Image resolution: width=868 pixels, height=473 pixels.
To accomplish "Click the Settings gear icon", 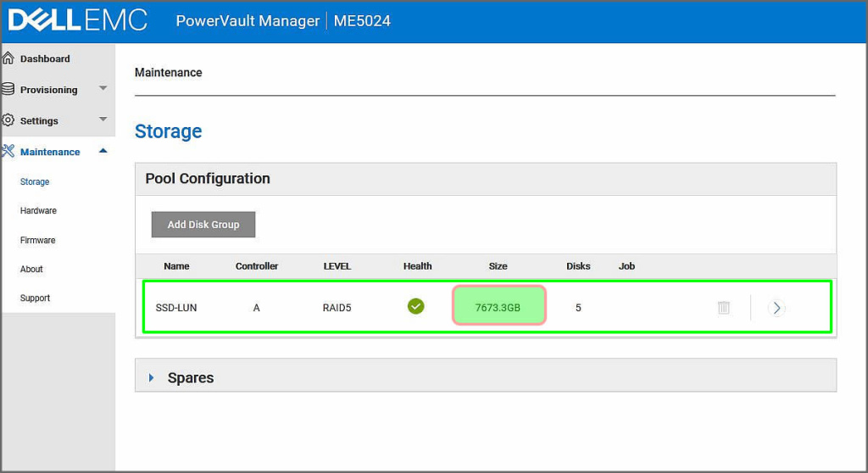I will pyautogui.click(x=8, y=120).
